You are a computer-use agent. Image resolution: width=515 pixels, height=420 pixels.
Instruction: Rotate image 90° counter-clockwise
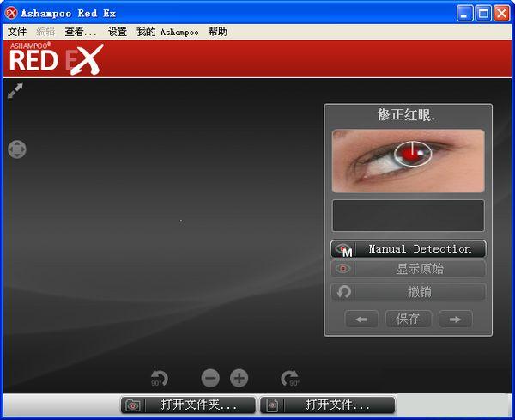pos(160,378)
